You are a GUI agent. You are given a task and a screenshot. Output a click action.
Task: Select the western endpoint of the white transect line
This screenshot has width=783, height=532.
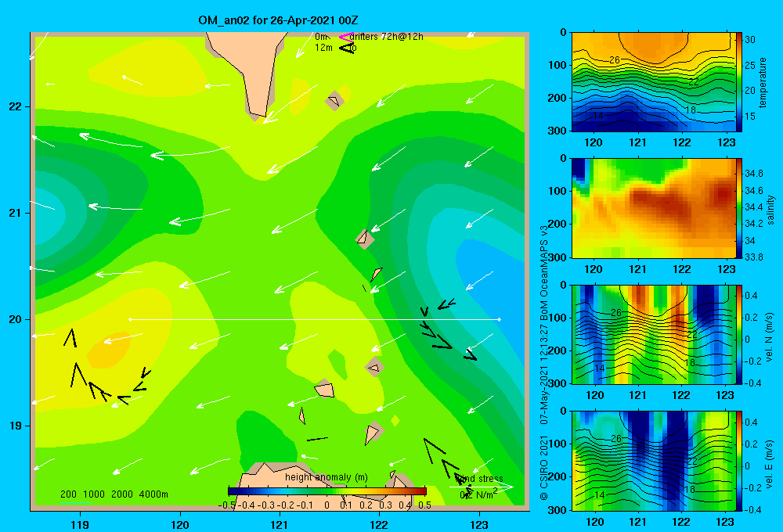(130, 319)
